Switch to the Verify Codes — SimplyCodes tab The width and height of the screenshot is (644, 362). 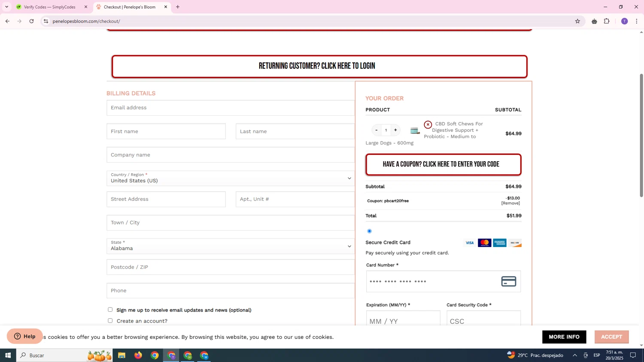pyautogui.click(x=50, y=7)
